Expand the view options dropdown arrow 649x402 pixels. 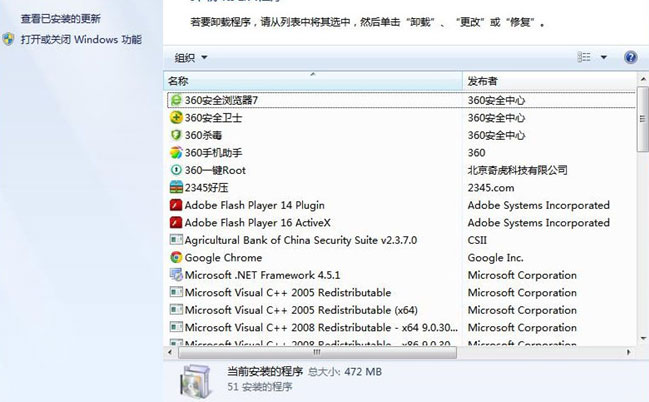pos(604,58)
